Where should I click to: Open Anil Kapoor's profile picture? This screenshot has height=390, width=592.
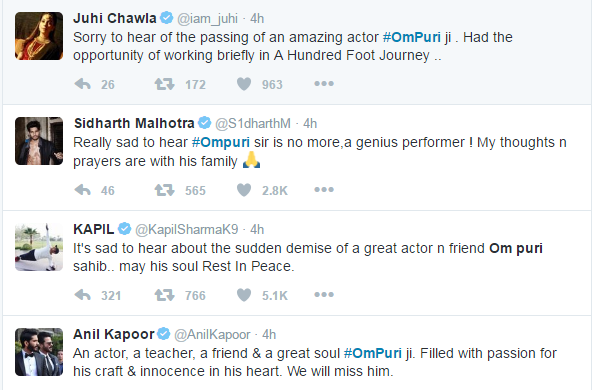(x=39, y=352)
